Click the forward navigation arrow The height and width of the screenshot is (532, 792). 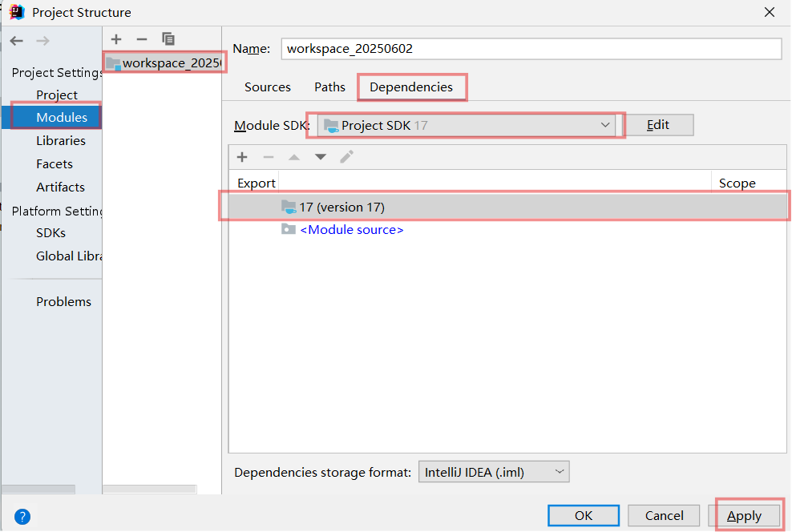[x=43, y=41]
